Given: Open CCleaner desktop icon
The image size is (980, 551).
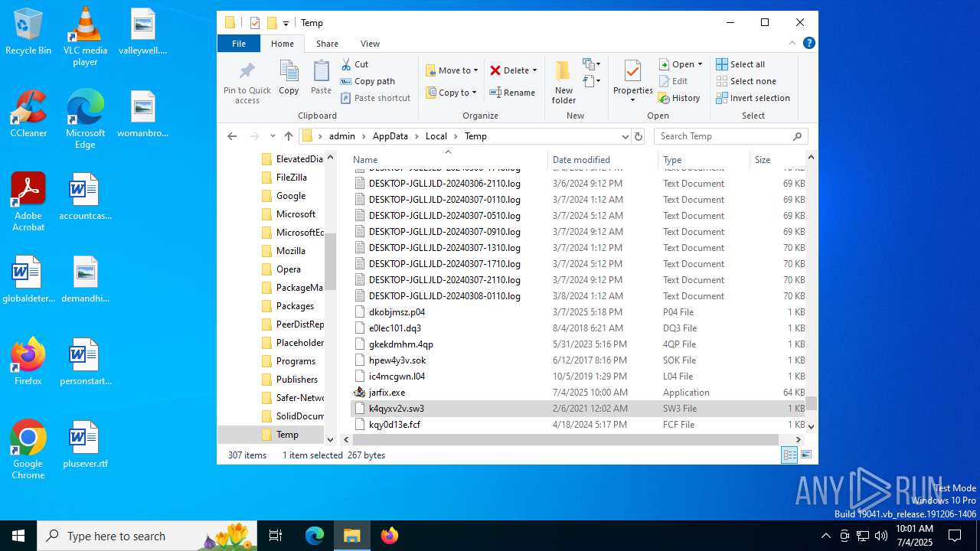Looking at the screenshot, I should pyautogui.click(x=28, y=114).
